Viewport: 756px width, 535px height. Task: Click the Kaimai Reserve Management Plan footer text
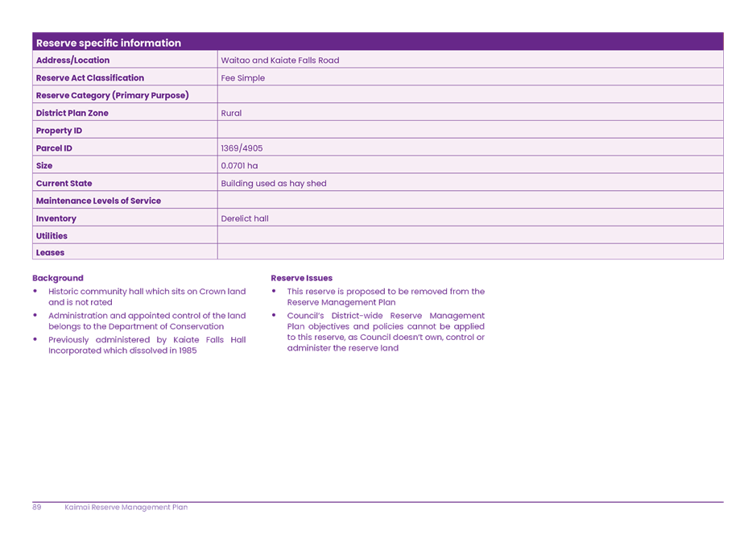[126, 508]
